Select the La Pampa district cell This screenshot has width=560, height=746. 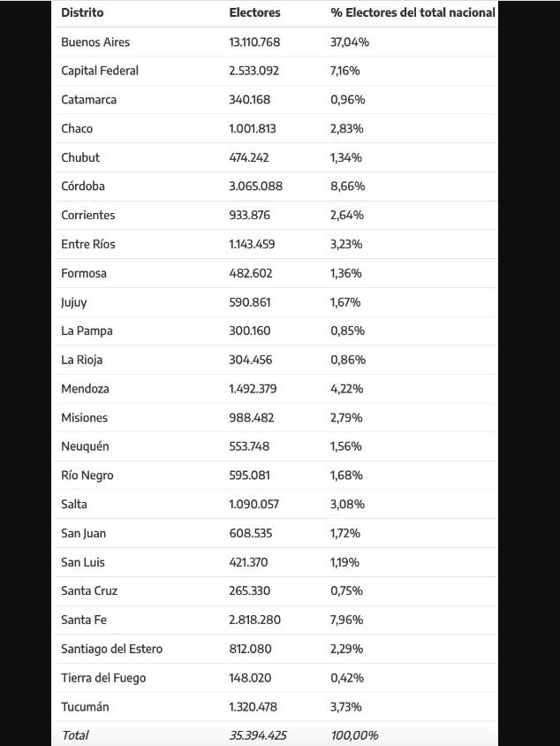87,331
